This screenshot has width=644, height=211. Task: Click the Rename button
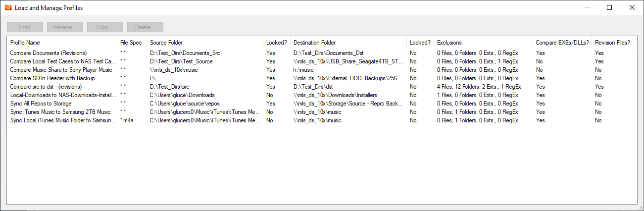tap(65, 27)
